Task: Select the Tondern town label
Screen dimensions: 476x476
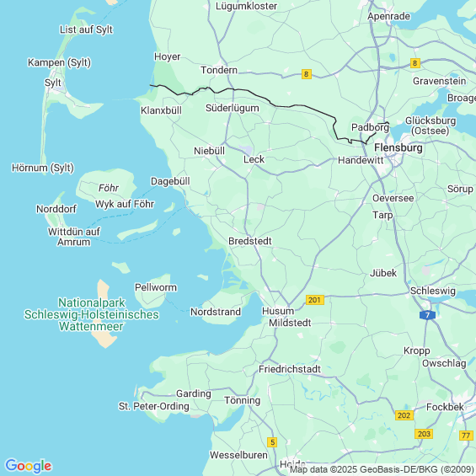Action: 219,70
